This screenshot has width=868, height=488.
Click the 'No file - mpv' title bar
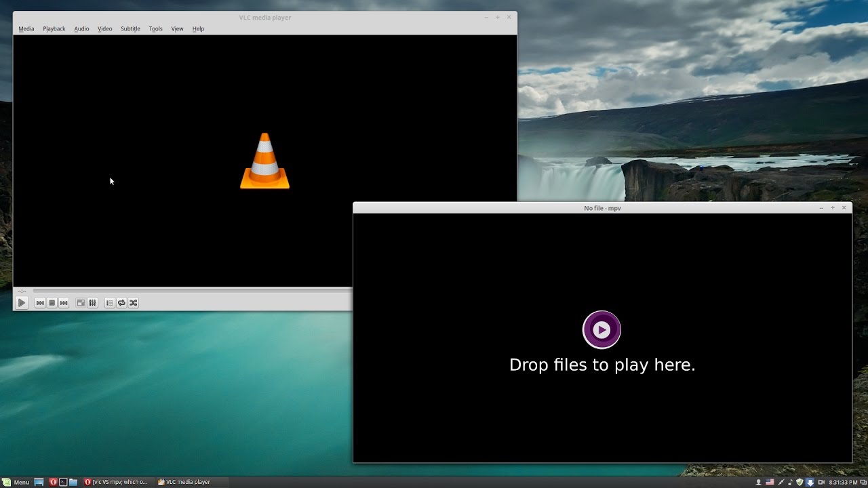coord(602,208)
